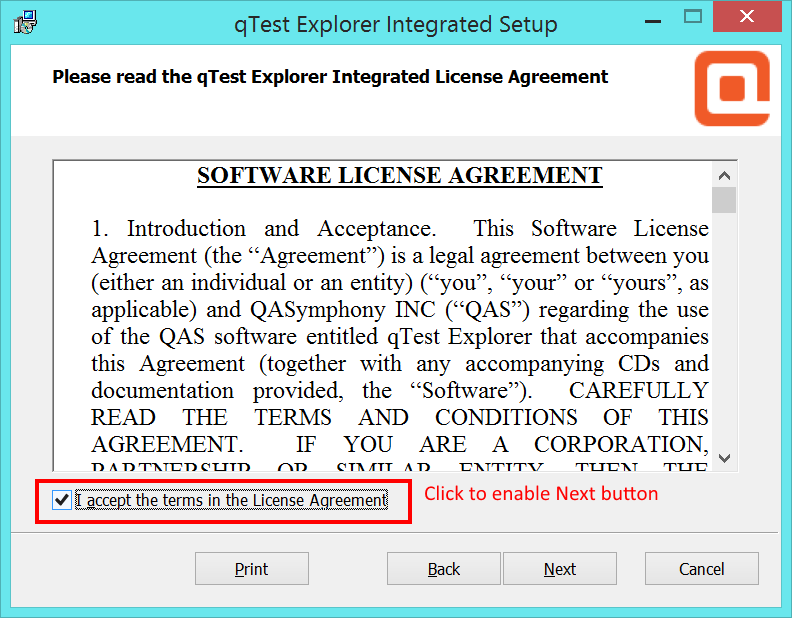Maximize the setup window

(692, 19)
